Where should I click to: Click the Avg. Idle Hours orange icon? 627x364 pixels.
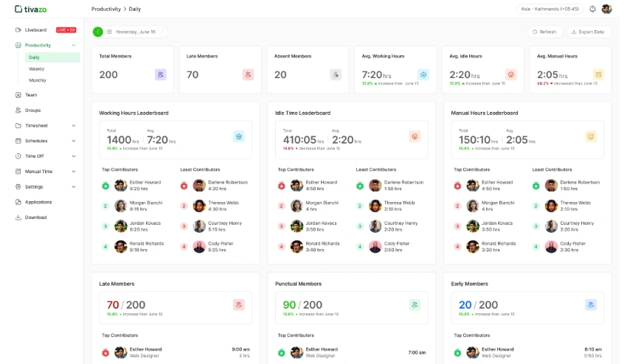tap(510, 74)
